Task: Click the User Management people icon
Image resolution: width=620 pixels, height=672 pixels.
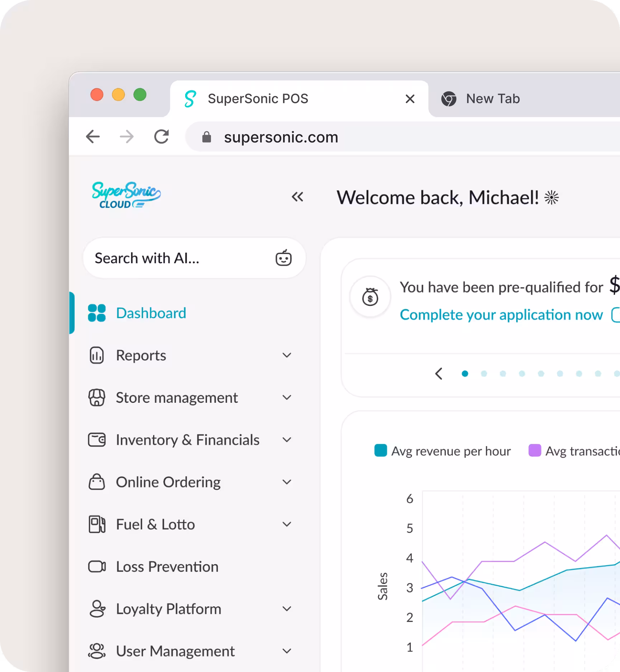Action: click(97, 651)
